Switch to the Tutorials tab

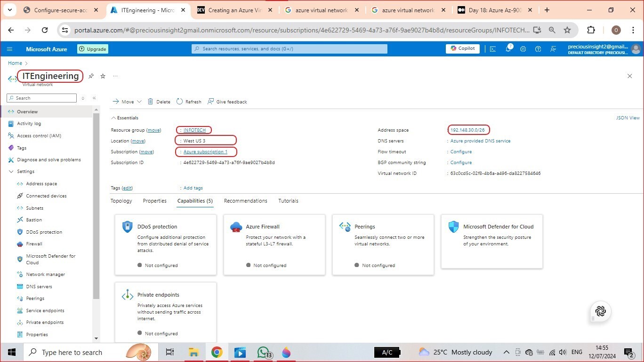click(x=288, y=201)
